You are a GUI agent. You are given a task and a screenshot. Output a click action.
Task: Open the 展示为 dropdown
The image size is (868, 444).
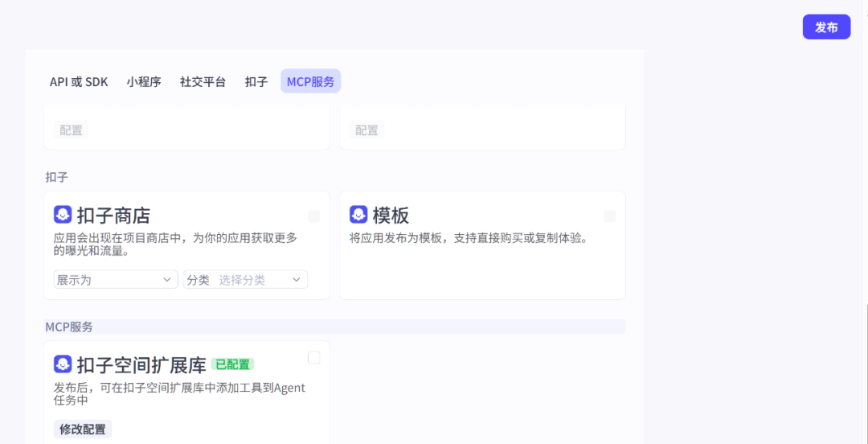point(116,279)
